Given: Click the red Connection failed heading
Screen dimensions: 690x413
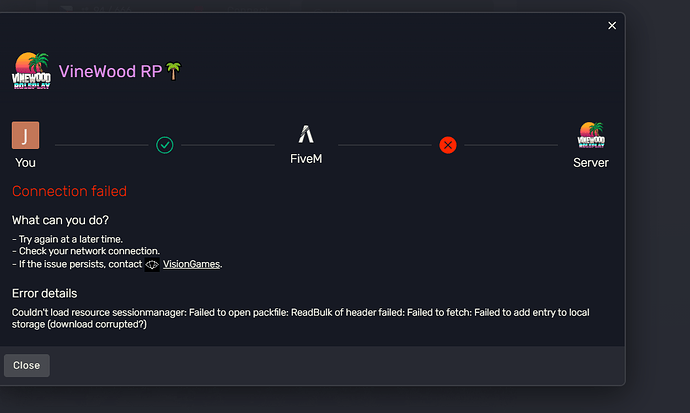Looking at the screenshot, I should click(69, 191).
